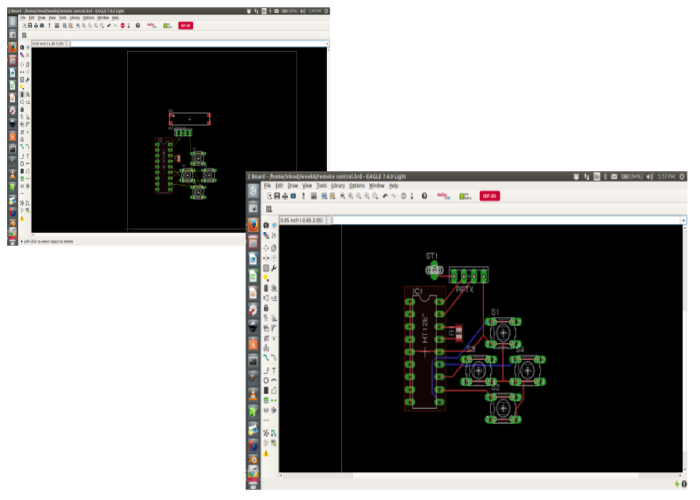
Task: Select the Ripup tool in front window
Action: [x=274, y=358]
